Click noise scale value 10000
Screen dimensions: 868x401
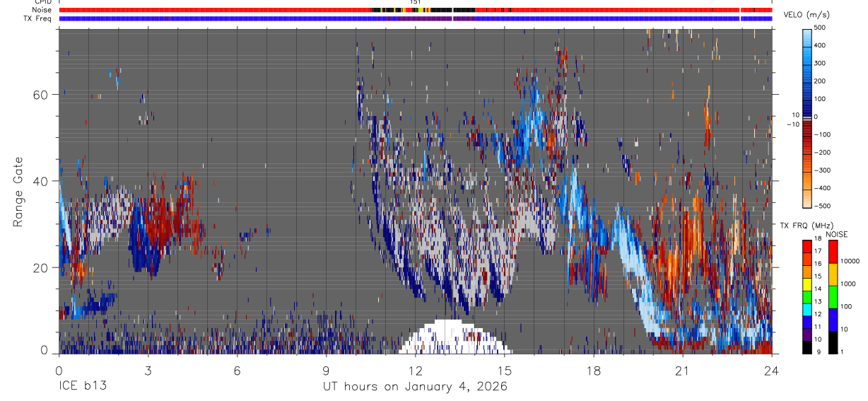tap(850, 261)
